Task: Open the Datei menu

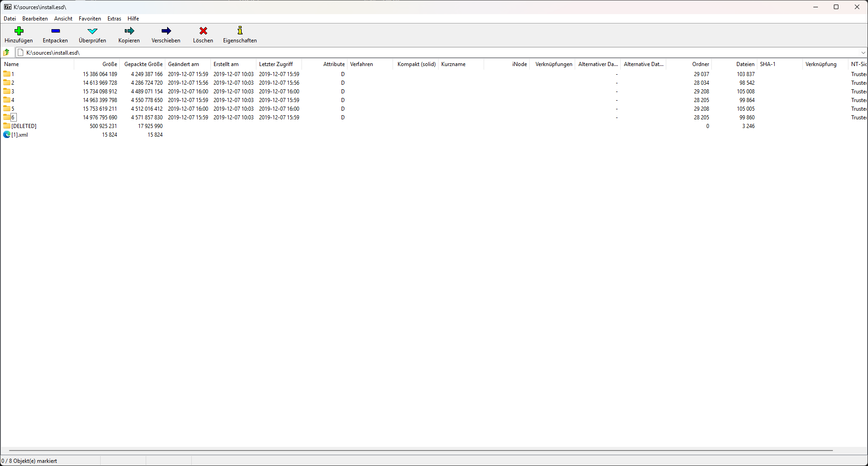Action: point(10,19)
